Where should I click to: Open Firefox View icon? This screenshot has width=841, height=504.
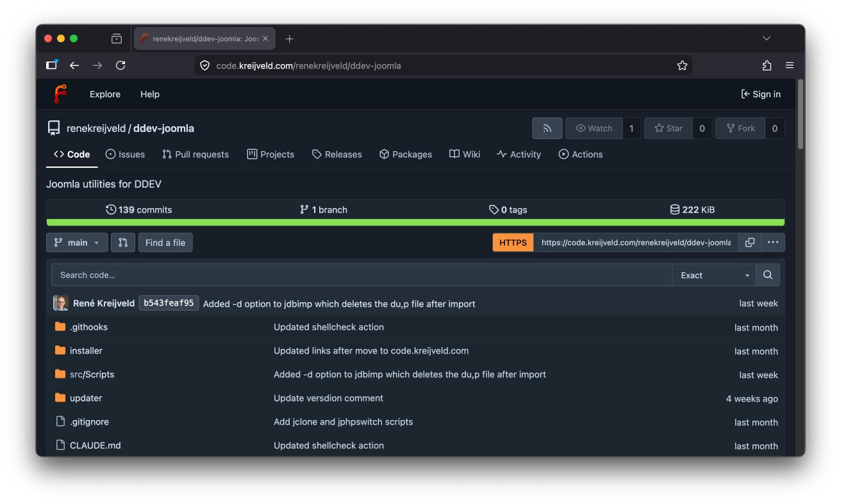117,38
